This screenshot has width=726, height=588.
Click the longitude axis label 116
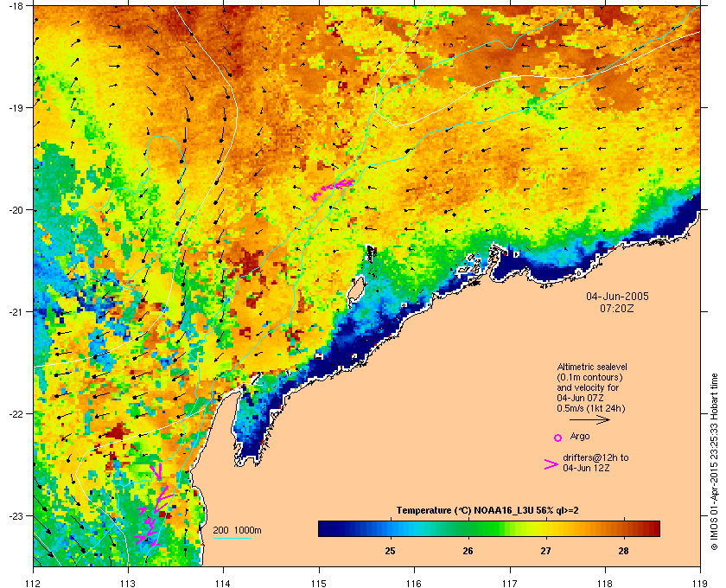point(414,583)
